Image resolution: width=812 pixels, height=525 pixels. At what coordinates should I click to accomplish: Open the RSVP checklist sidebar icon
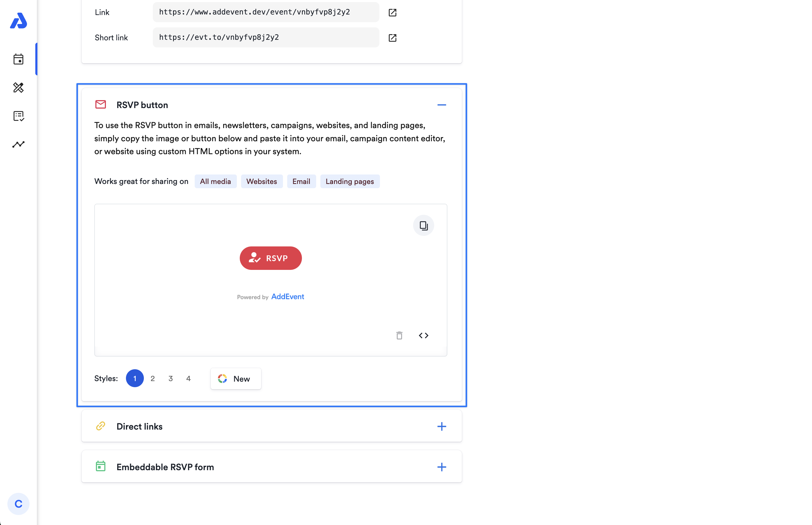(x=18, y=116)
